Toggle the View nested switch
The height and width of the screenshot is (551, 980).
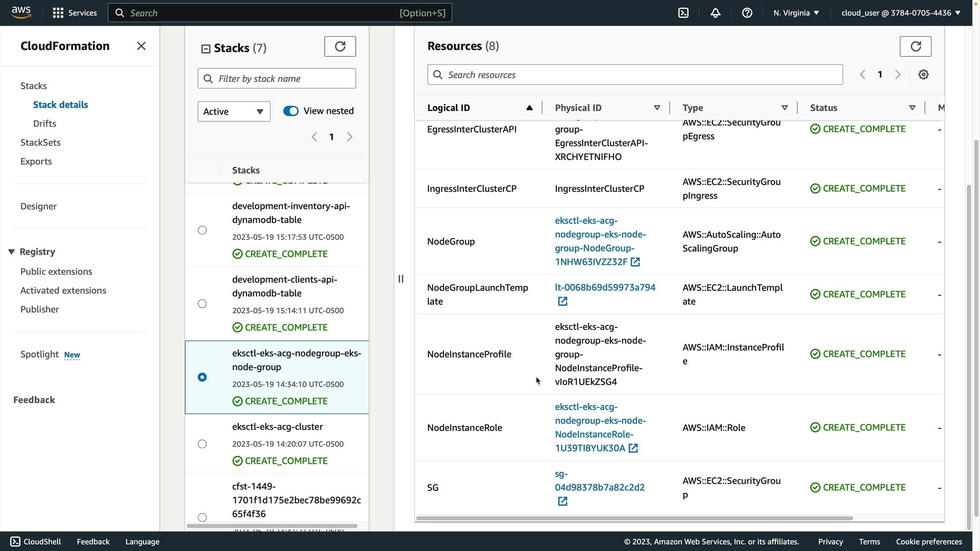pyautogui.click(x=291, y=111)
